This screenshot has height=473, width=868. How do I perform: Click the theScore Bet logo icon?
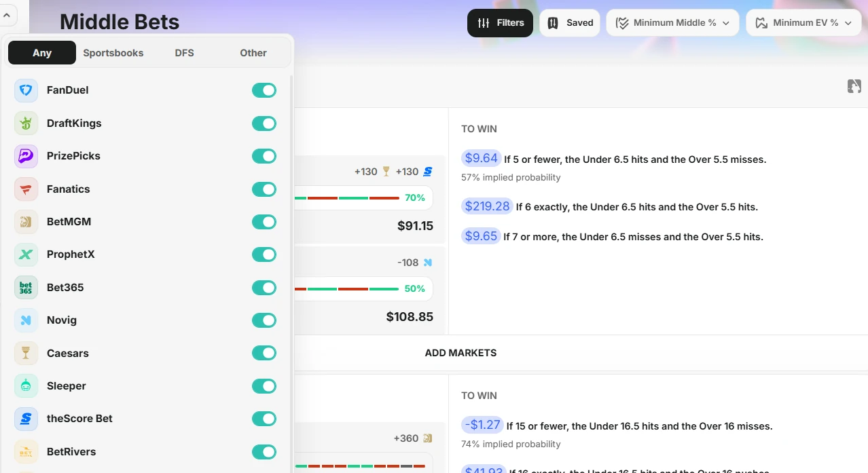pos(26,419)
